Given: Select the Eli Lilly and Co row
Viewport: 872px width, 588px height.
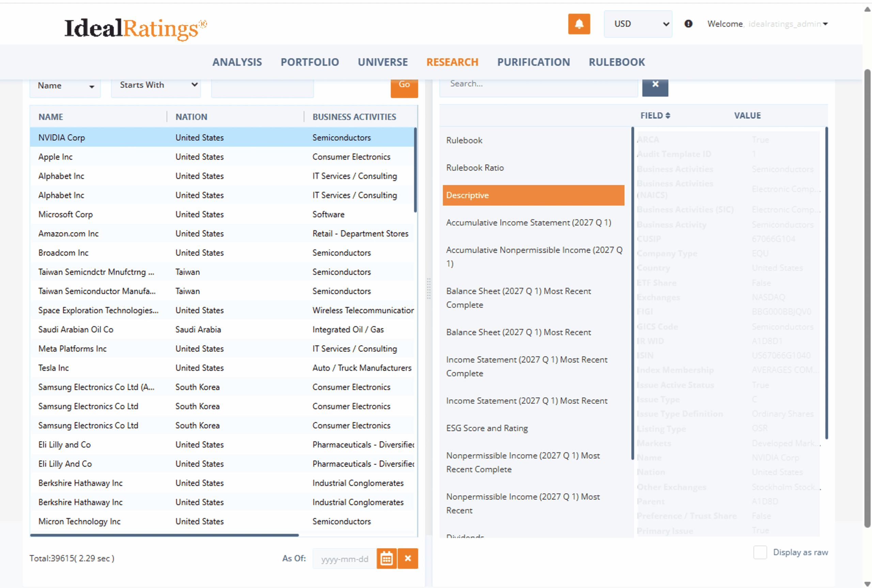Looking at the screenshot, I should [x=222, y=444].
